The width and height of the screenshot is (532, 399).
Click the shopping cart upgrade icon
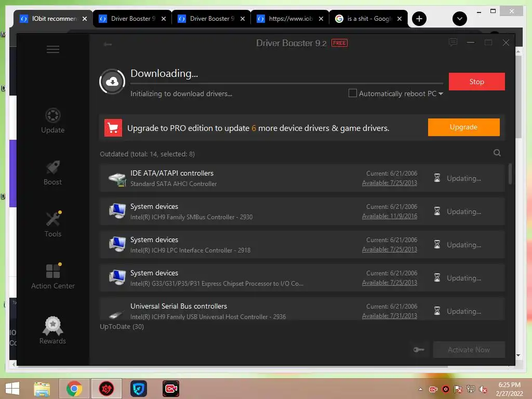pyautogui.click(x=113, y=128)
